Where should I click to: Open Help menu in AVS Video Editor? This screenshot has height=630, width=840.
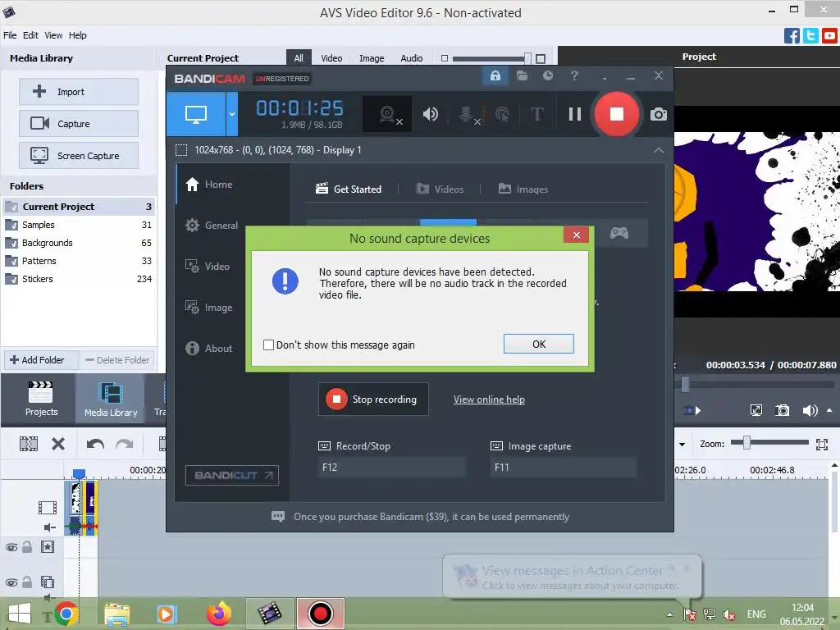click(77, 35)
